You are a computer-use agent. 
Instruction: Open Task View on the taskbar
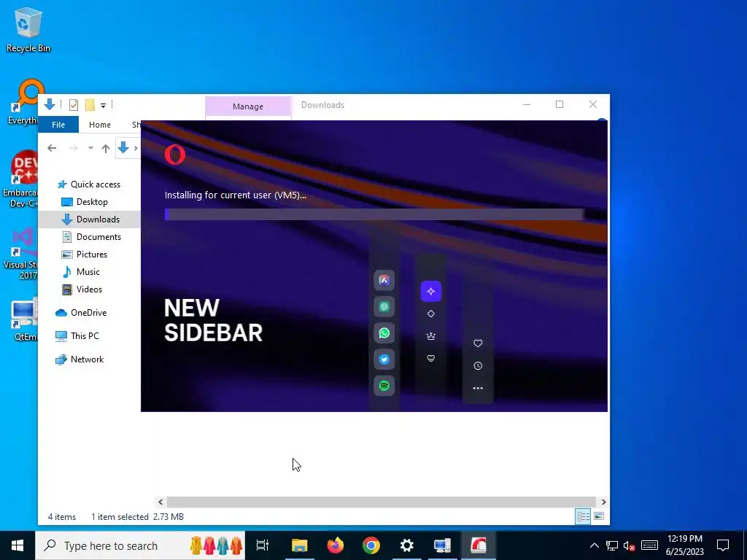coord(263,545)
